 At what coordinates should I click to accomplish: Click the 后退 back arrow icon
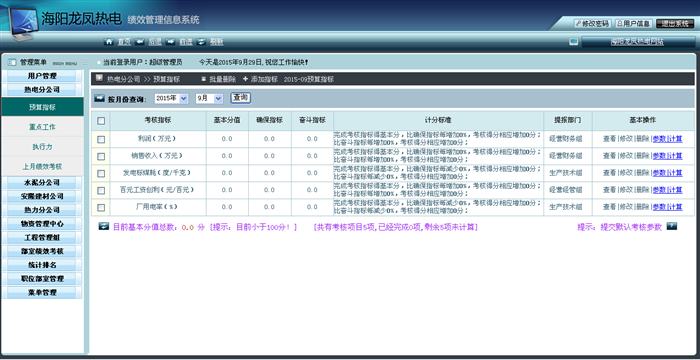(140, 42)
